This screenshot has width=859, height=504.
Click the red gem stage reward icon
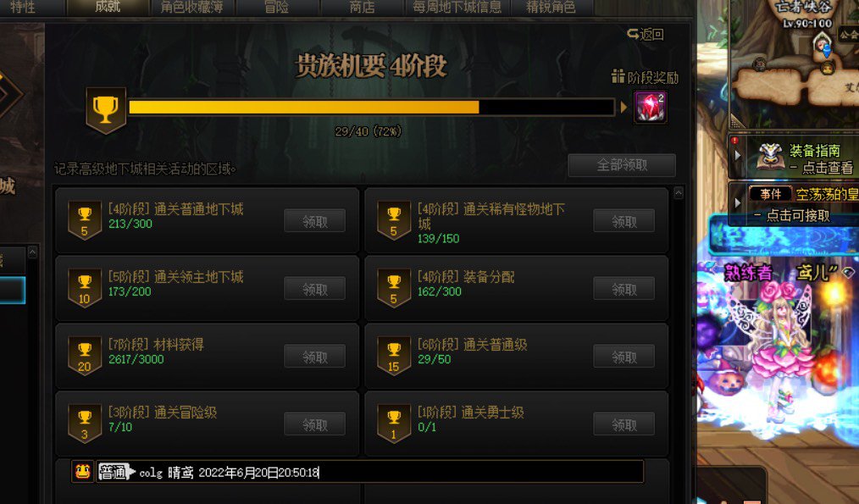click(650, 107)
